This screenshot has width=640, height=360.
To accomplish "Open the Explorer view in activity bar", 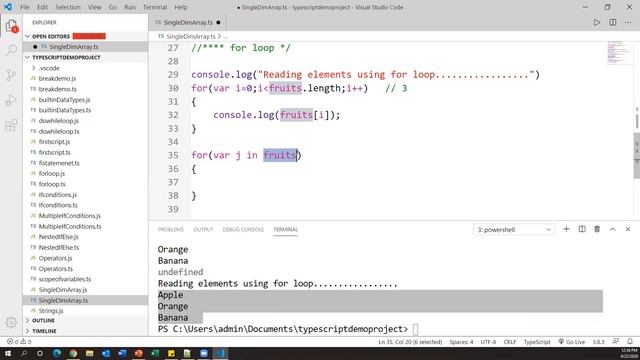I will pyautogui.click(x=11, y=26).
